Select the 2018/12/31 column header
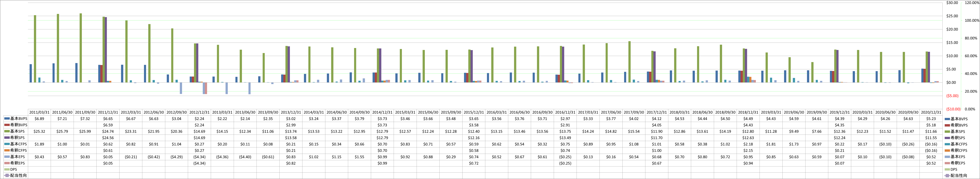The image size is (980, 179). click(748, 112)
